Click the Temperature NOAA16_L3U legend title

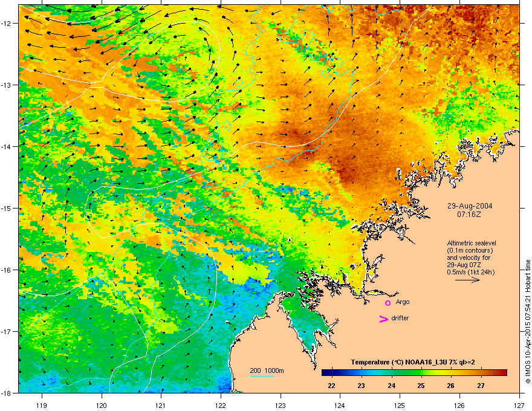coord(413,362)
